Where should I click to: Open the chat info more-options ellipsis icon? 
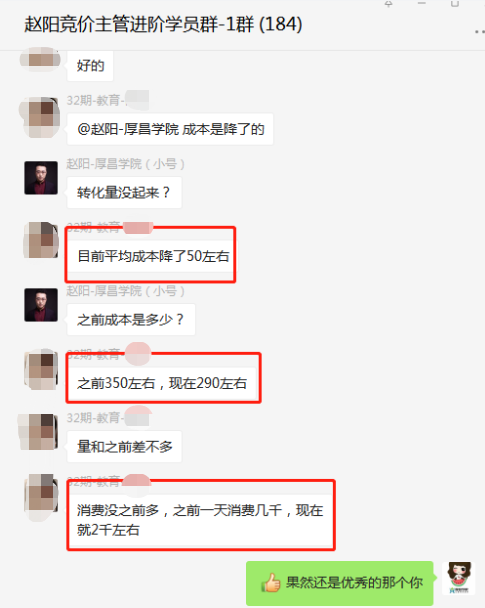point(480,32)
